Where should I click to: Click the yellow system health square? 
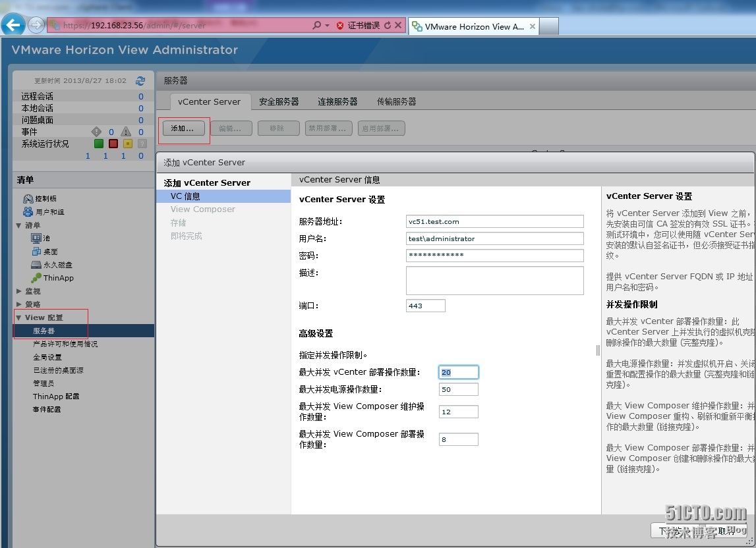[128, 144]
